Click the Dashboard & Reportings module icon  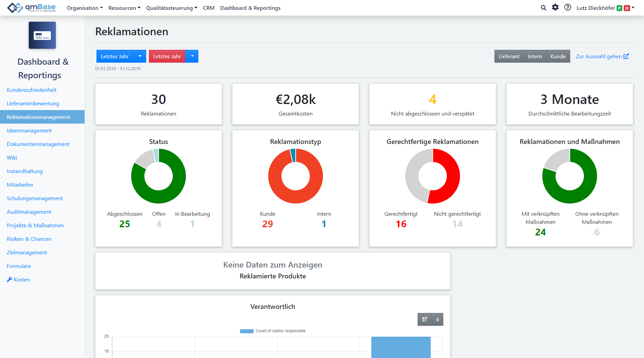coord(42,35)
